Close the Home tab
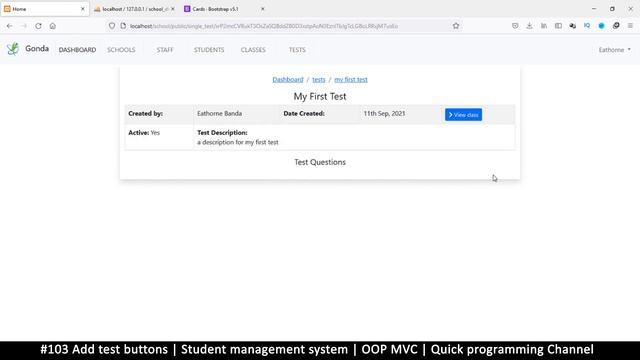Image resolution: width=640 pixels, height=360 pixels. [83, 9]
